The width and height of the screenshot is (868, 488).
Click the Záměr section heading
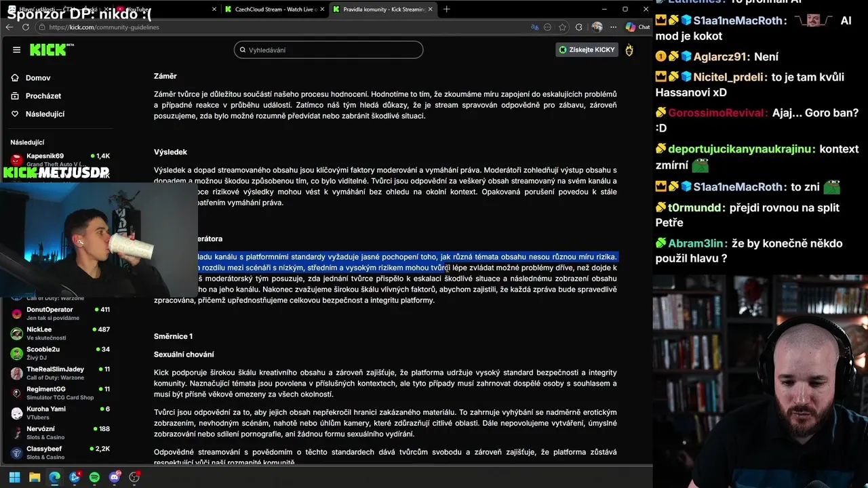pyautogui.click(x=165, y=76)
